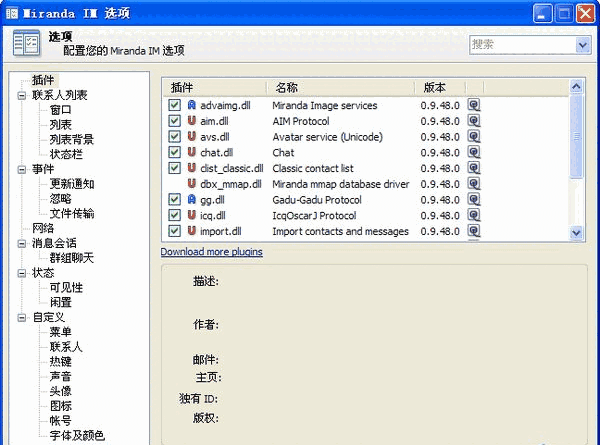Collapse the 消息会话 tree node
The height and width of the screenshot is (445, 600).
[22, 243]
